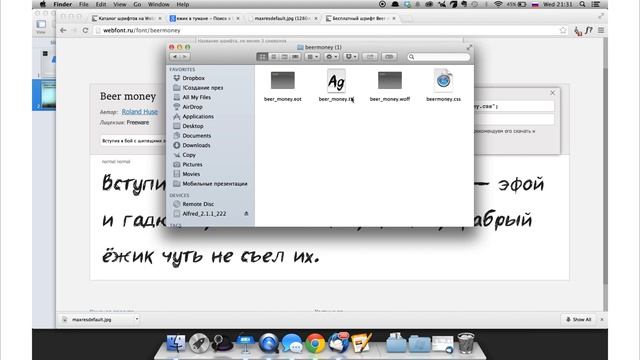640x360 pixels.
Task: Click Wi-Fi status icon
Action: (x=498, y=4)
